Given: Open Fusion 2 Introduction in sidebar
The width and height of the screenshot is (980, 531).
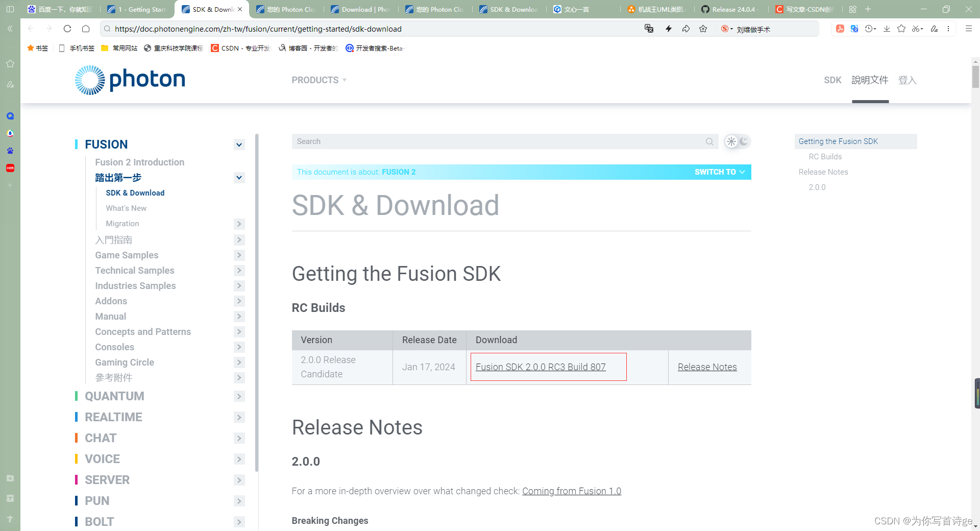Looking at the screenshot, I should [139, 162].
